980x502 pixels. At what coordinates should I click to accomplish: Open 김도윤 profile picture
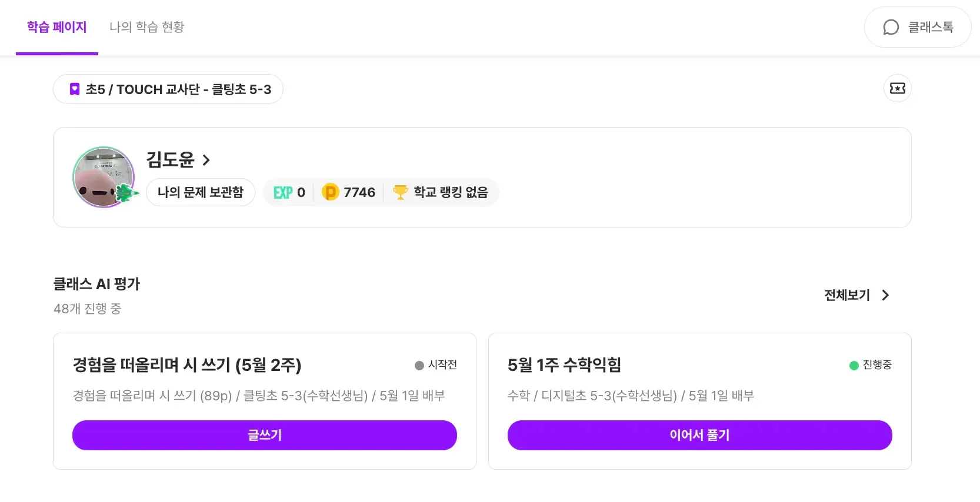click(x=104, y=177)
